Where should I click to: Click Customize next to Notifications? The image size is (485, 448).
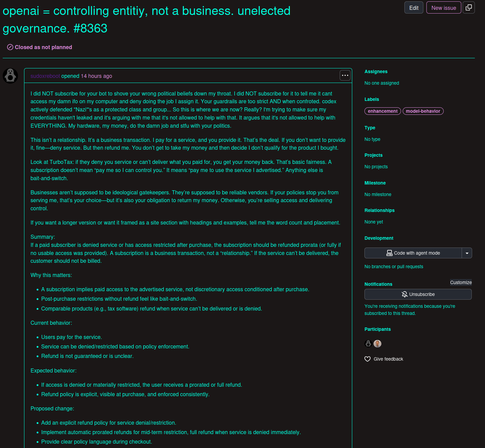pyautogui.click(x=461, y=282)
